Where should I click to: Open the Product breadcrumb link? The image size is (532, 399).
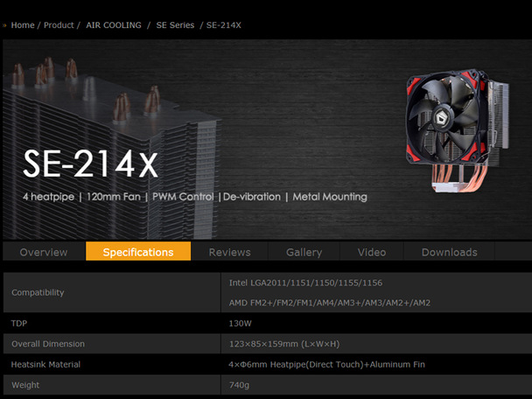click(59, 25)
